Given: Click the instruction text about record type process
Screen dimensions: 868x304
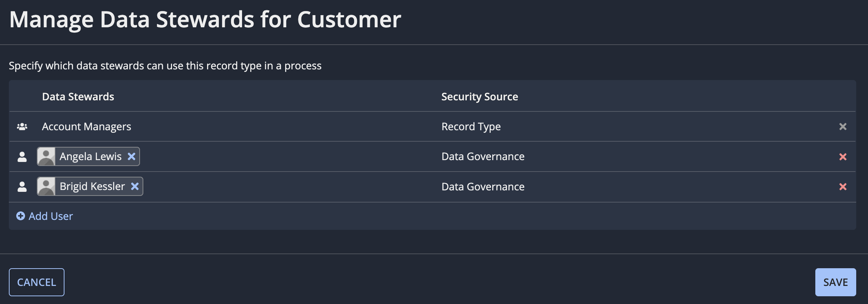Looking at the screenshot, I should click(165, 66).
